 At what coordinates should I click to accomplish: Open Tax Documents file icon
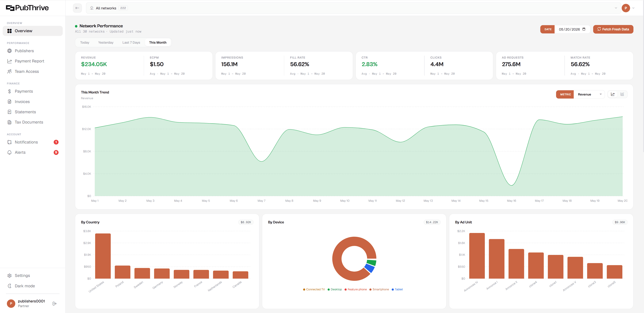(10, 122)
